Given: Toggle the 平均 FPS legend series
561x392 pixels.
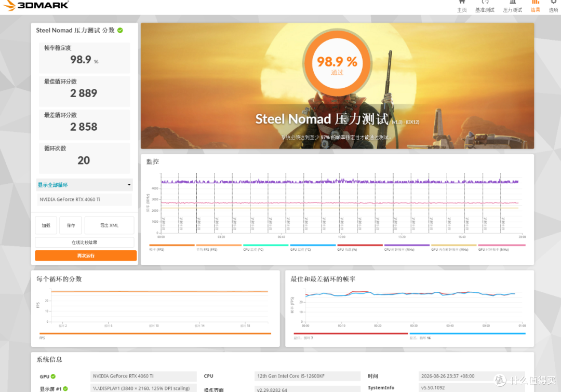Looking at the screenshot, I should [219, 248].
